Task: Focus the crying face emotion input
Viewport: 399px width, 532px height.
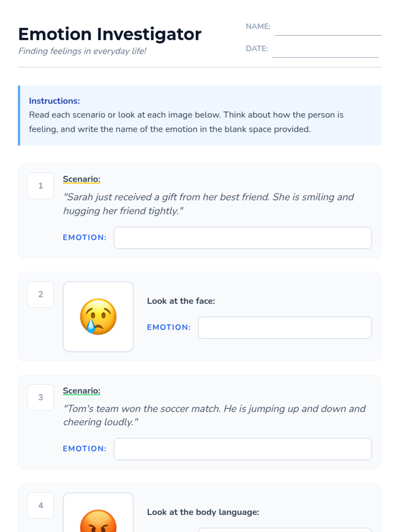Action: pos(285,328)
